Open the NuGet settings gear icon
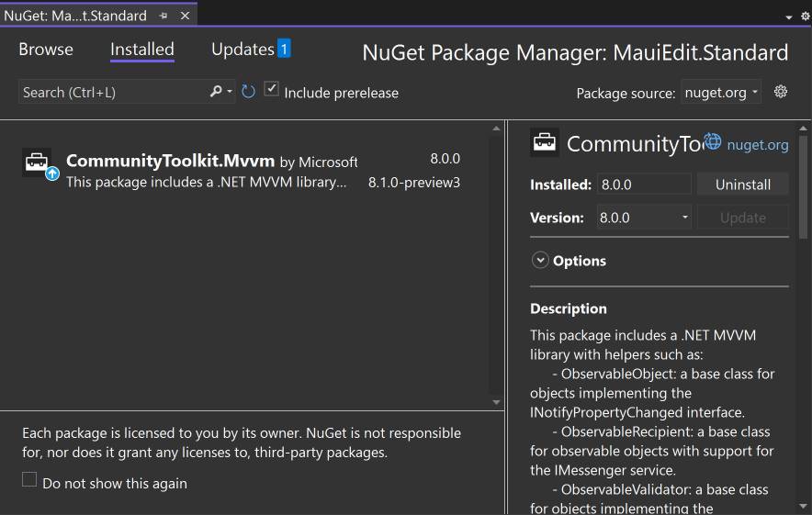The height and width of the screenshot is (515, 812). pyautogui.click(x=781, y=92)
